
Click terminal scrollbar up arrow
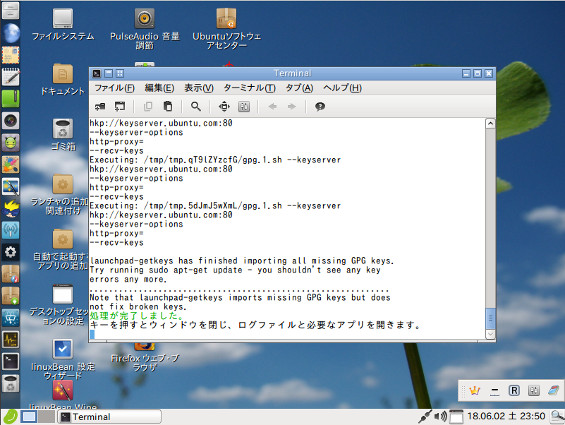click(490, 124)
